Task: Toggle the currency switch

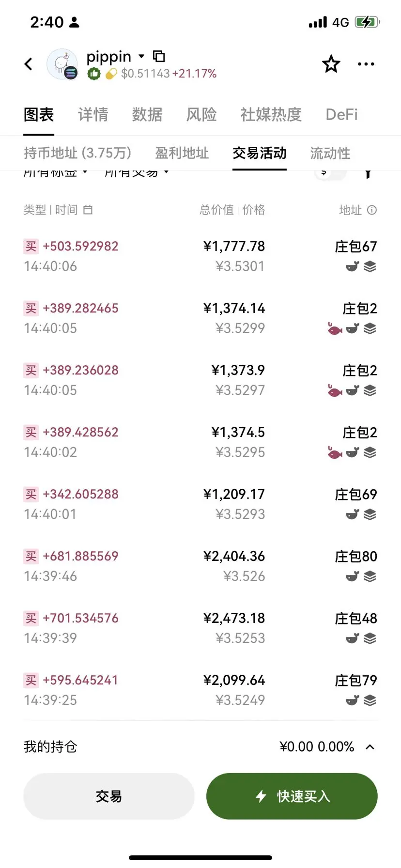Action: [330, 173]
